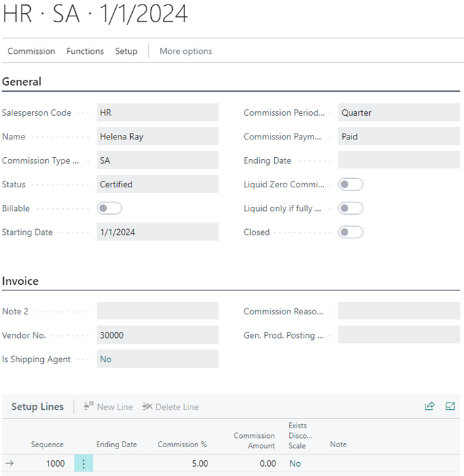464x476 pixels.
Task: Click the Note 2 field
Action: (x=158, y=311)
